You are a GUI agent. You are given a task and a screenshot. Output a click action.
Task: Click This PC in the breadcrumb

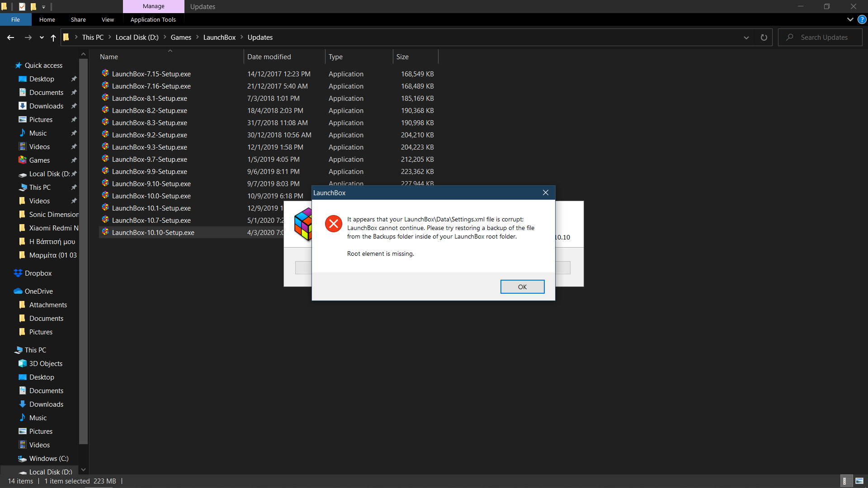pyautogui.click(x=93, y=38)
